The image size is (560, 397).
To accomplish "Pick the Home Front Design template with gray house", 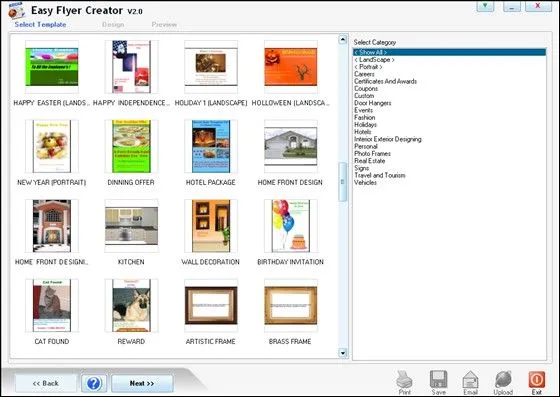I will 290,146.
